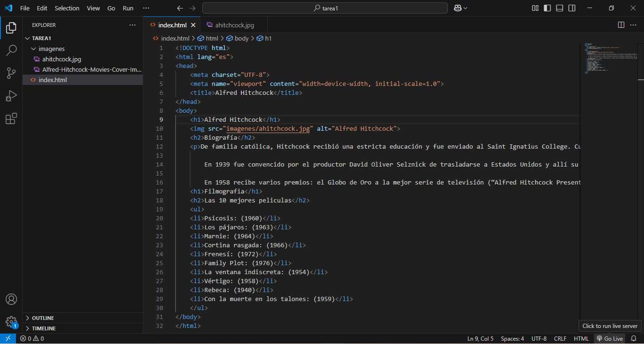The width and height of the screenshot is (644, 344).
Task: Click the html breadcrumb item
Action: point(208,38)
